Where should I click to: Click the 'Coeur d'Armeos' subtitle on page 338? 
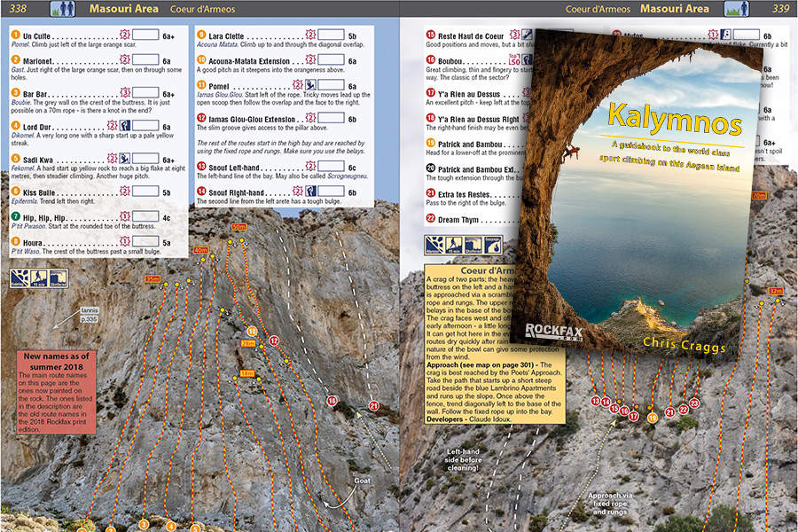click(x=202, y=9)
